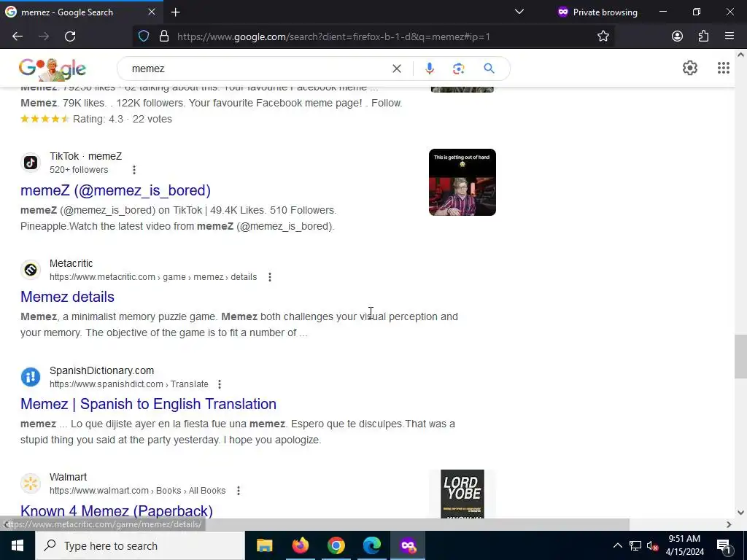Click the vertical scrollbar down arrow
This screenshot has width=747, height=560.
pyautogui.click(x=740, y=513)
